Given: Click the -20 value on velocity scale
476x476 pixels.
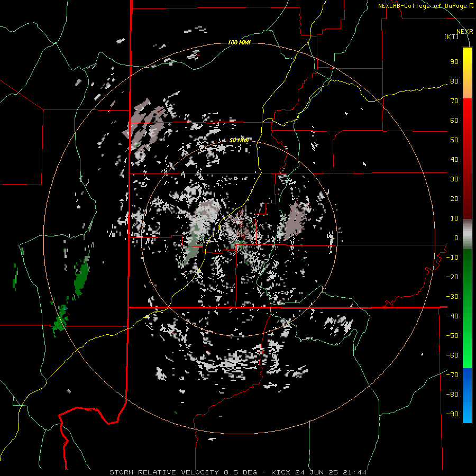Looking at the screenshot, I should pyautogui.click(x=452, y=277).
